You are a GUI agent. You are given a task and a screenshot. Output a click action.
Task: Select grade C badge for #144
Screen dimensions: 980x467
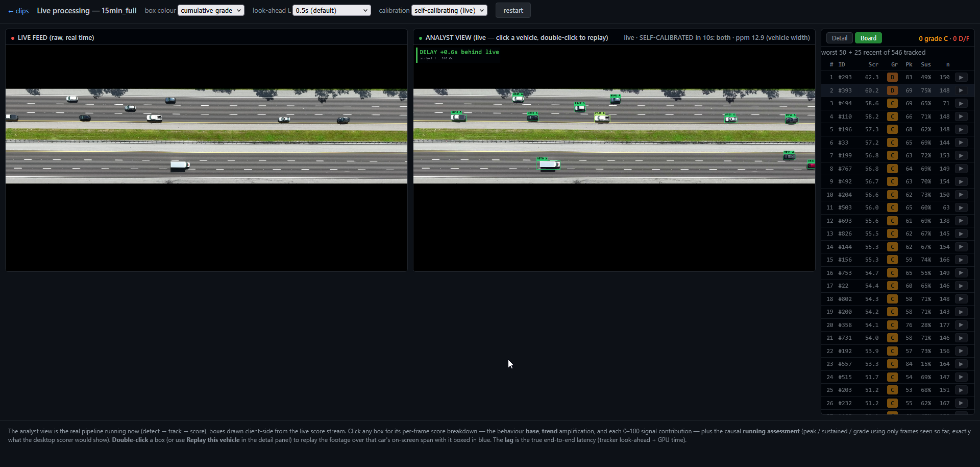(x=892, y=247)
